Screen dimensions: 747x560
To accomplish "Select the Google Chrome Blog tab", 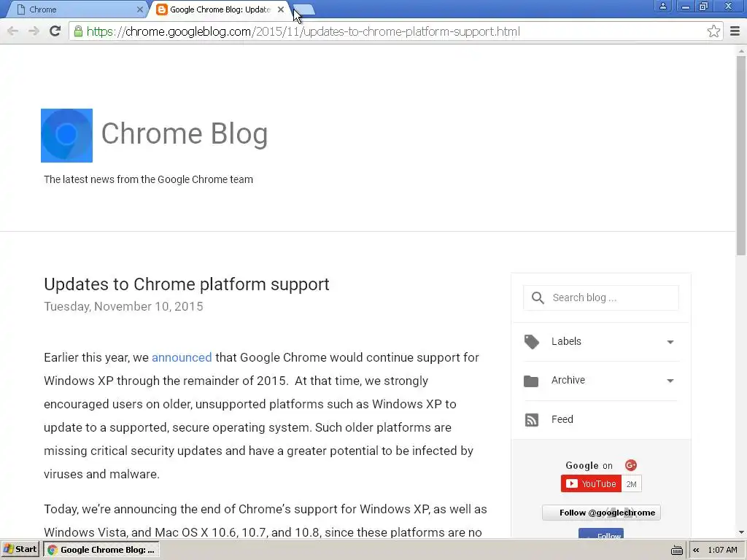I will click(x=220, y=9).
